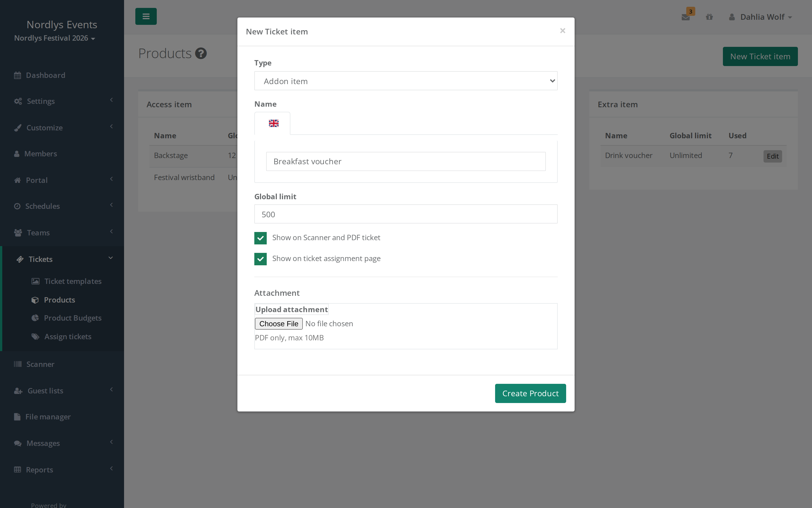Open the Members sidebar item
Viewport: 812px width, 508px height.
pyautogui.click(x=62, y=154)
